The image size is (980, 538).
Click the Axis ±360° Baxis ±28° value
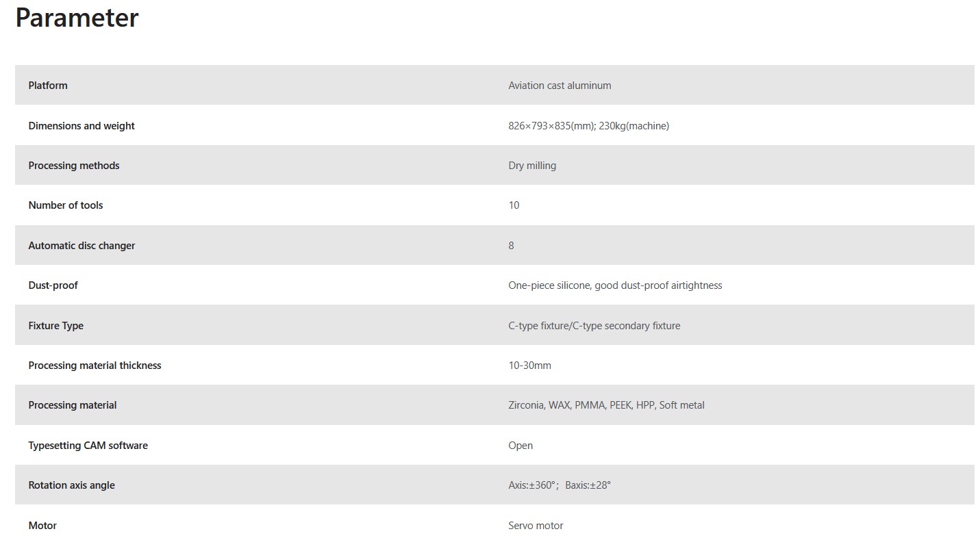(x=560, y=485)
